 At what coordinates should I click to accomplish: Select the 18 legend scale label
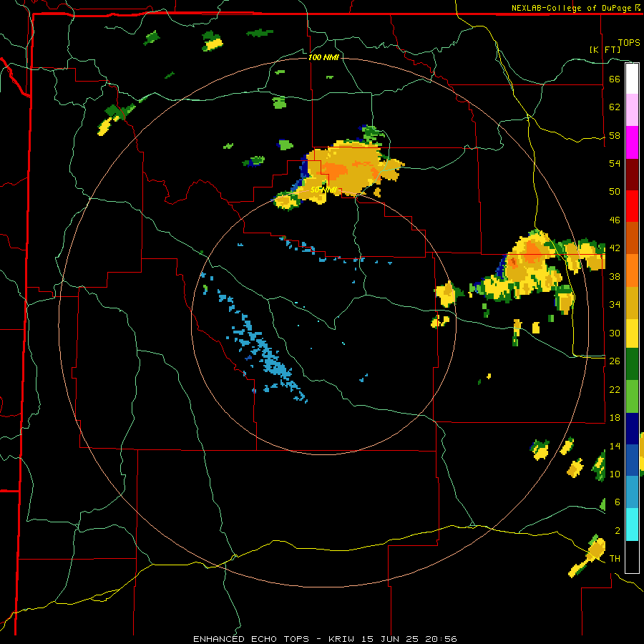615,418
